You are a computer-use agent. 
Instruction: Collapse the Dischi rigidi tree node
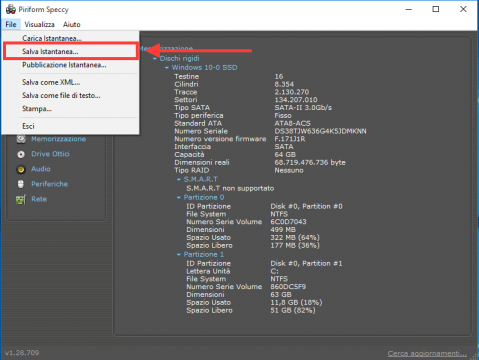click(155, 59)
